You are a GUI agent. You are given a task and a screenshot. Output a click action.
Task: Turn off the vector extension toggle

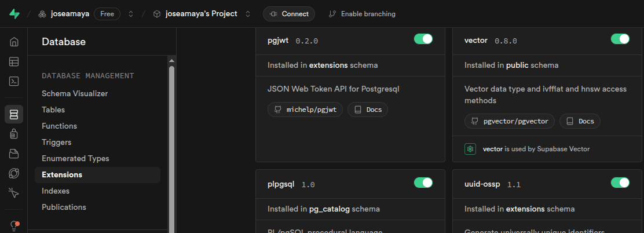[620, 39]
